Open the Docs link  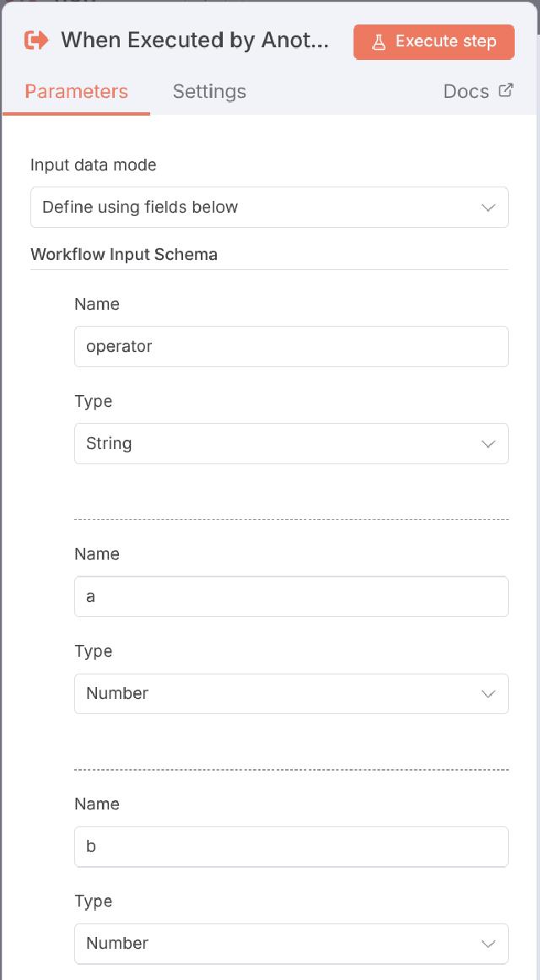pyautogui.click(x=466, y=91)
